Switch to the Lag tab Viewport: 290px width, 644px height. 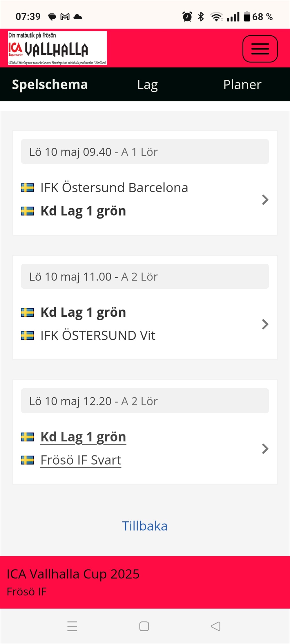tap(147, 85)
